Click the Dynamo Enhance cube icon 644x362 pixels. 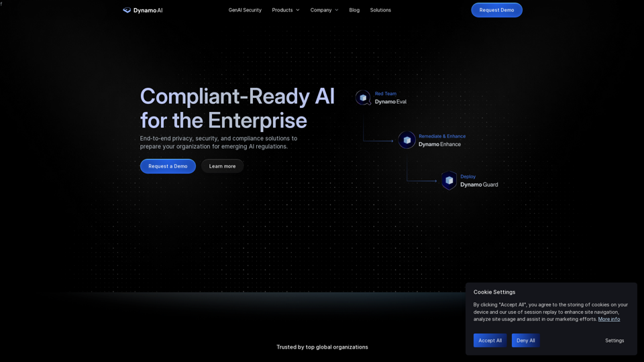(407, 140)
